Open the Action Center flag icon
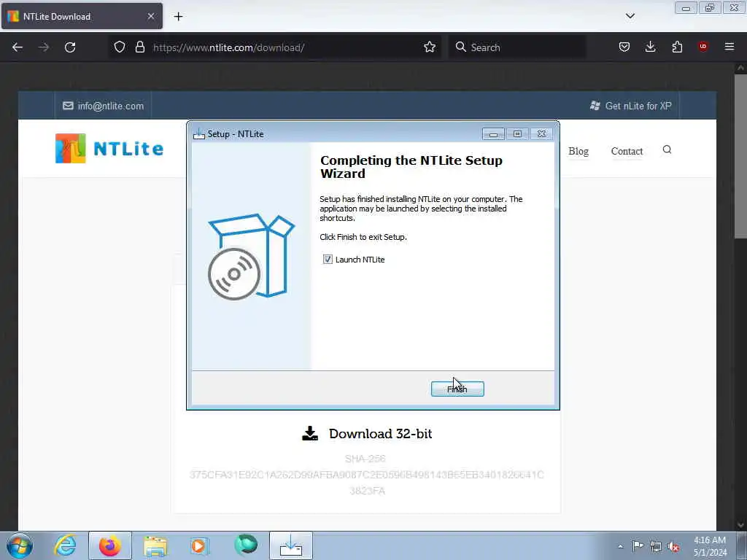The image size is (747, 560). click(638, 546)
